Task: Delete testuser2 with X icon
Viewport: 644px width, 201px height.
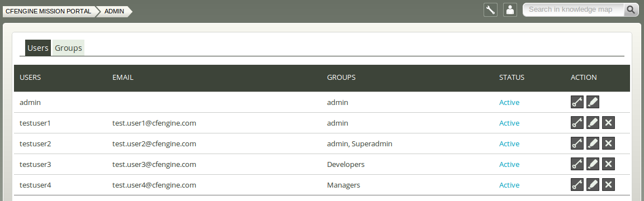Action: click(608, 143)
